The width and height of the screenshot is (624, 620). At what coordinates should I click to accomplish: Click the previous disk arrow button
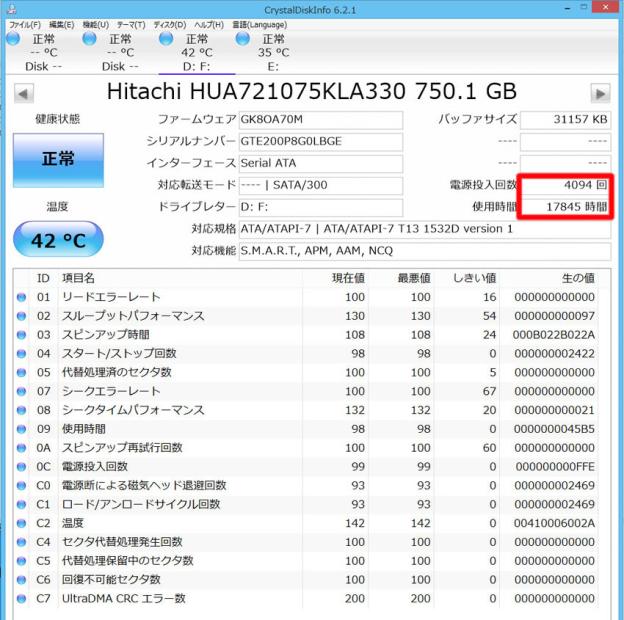[x=24, y=94]
